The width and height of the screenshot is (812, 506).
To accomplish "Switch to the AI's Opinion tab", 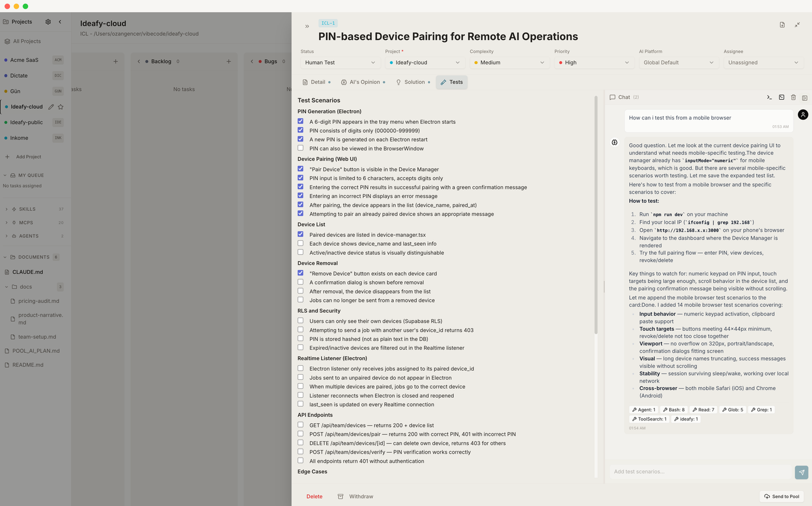I will tap(363, 82).
